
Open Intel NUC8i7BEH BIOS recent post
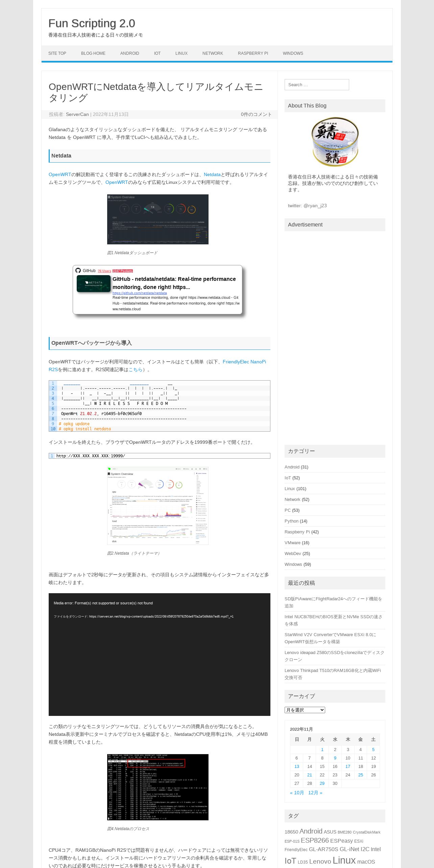pyautogui.click(x=333, y=620)
